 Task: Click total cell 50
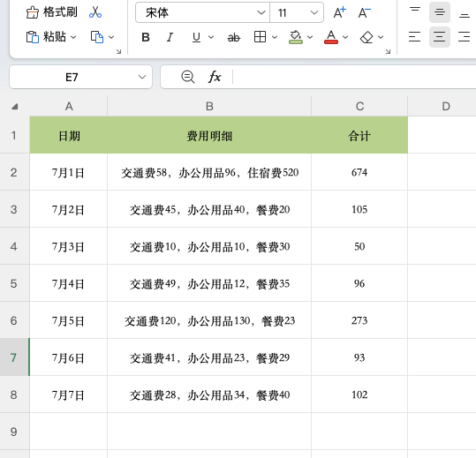359,246
